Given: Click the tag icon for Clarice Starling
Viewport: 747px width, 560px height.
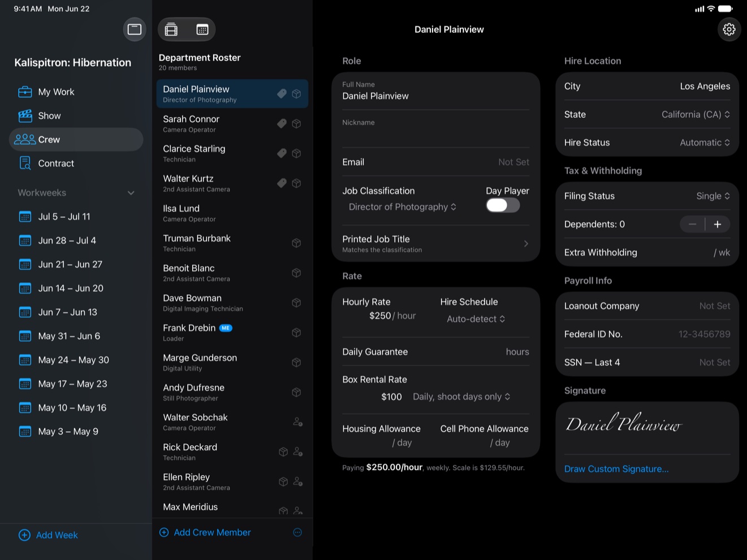Looking at the screenshot, I should point(282,153).
